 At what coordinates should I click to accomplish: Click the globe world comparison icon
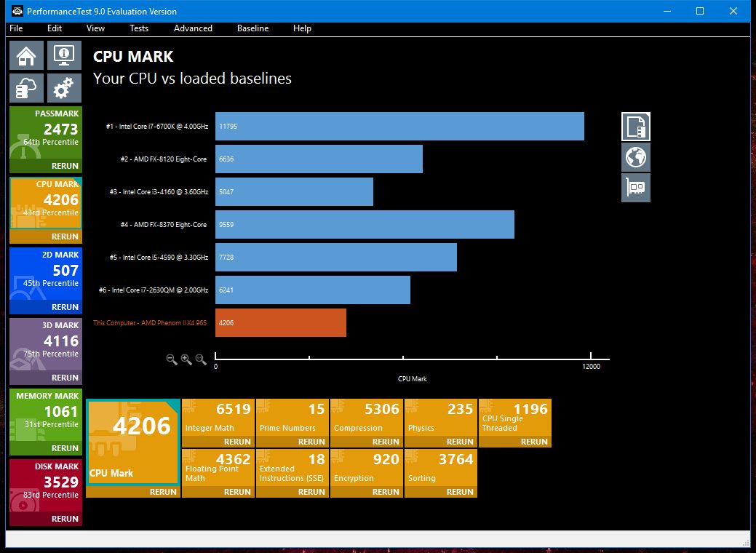point(635,157)
